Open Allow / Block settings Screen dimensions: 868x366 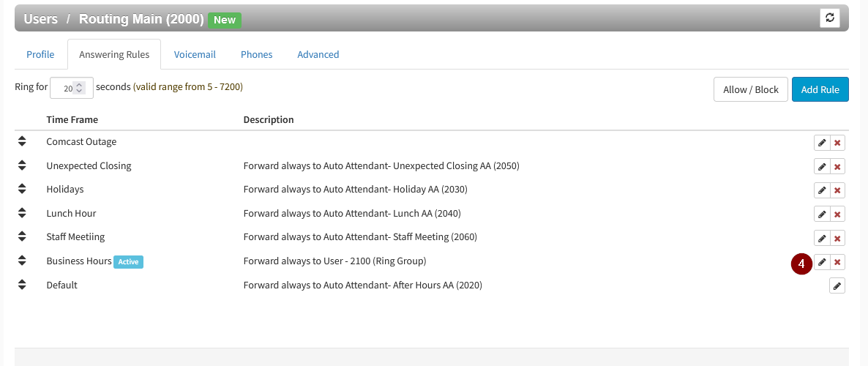pos(751,89)
